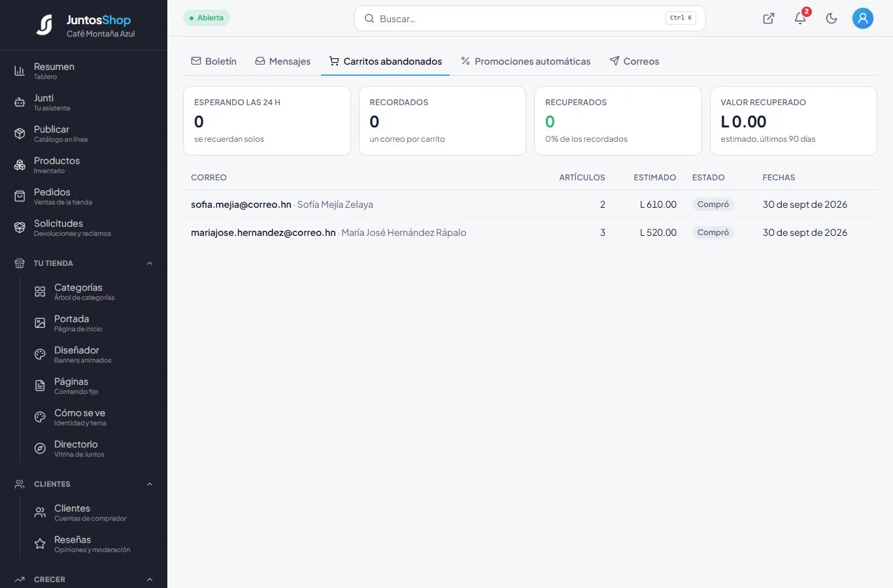The height and width of the screenshot is (588, 893).
Task: Open Publicar catálogo en línea
Action: [84, 134]
